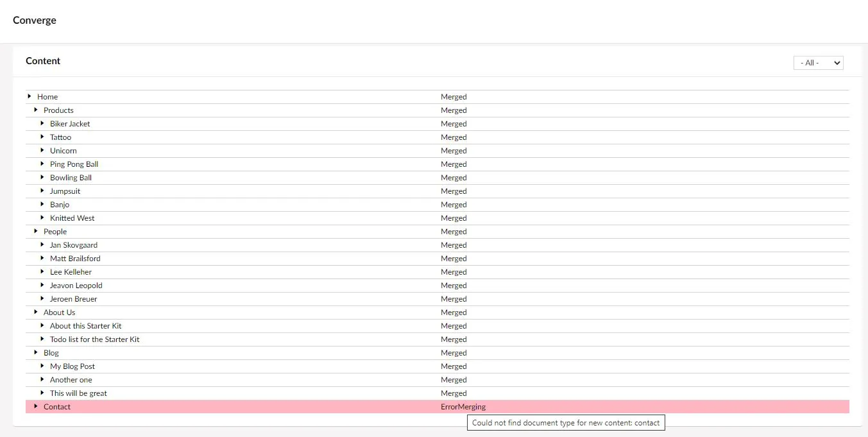The width and height of the screenshot is (868, 437).
Task: Expand the About Us node arrow
Action: [36, 312]
